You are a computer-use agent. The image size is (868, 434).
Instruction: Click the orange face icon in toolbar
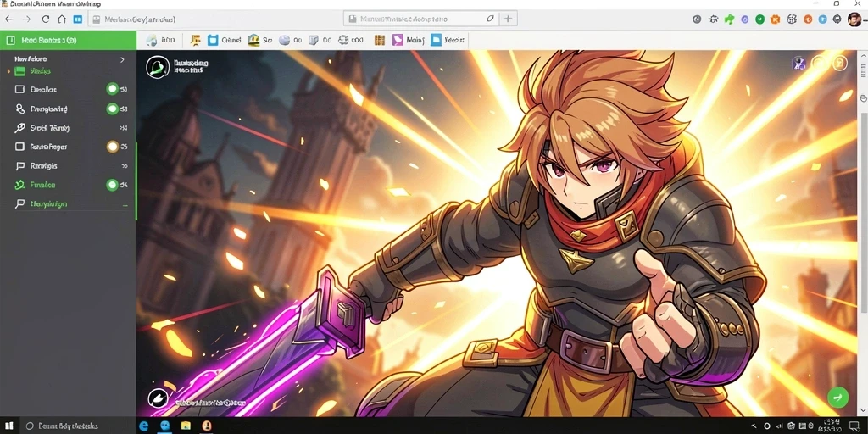pyautogui.click(x=196, y=40)
